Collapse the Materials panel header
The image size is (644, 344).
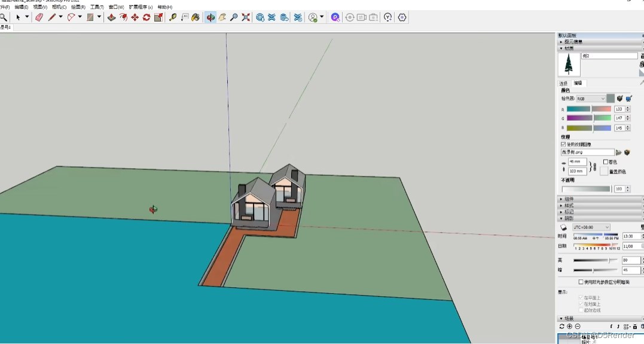[600, 48]
